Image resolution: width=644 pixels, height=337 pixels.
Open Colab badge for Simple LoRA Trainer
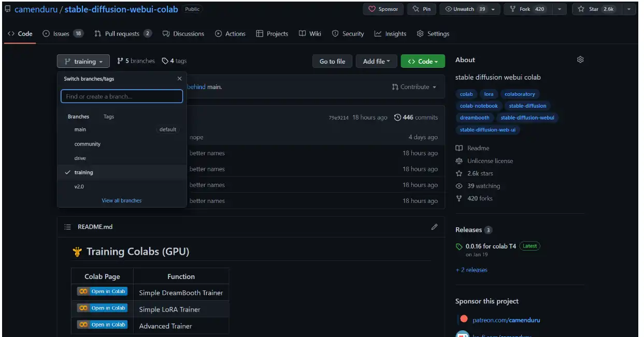[x=102, y=308]
